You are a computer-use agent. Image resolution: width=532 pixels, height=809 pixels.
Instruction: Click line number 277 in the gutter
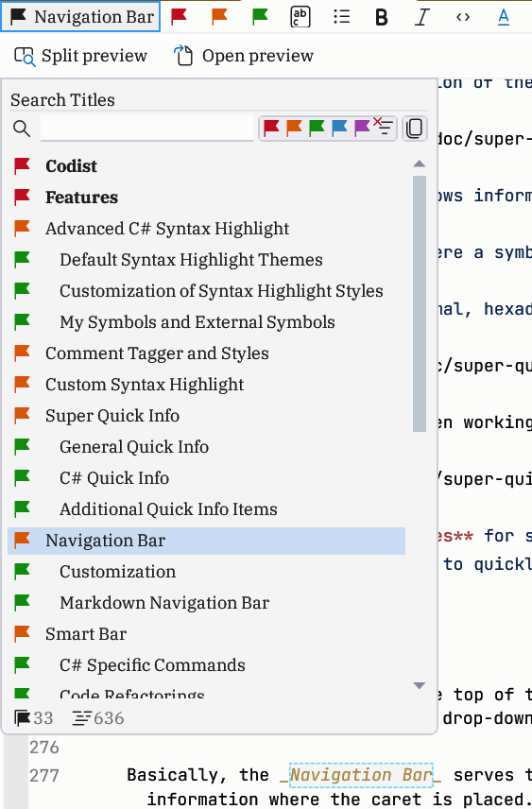[x=43, y=776]
